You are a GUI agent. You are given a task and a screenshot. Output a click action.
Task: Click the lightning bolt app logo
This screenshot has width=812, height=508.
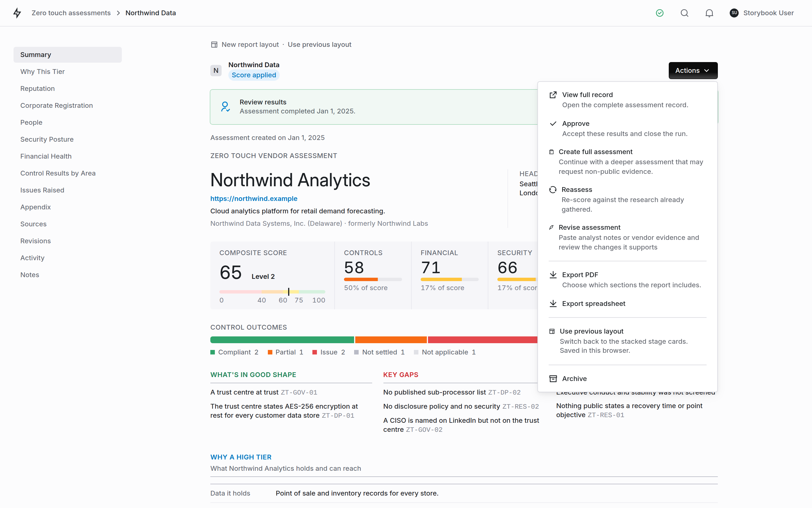click(x=17, y=13)
